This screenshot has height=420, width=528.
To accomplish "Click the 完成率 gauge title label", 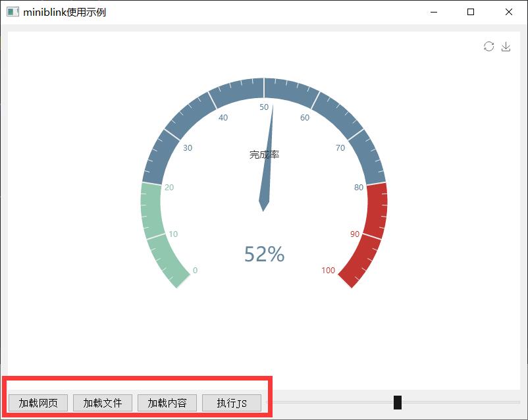I will (264, 155).
